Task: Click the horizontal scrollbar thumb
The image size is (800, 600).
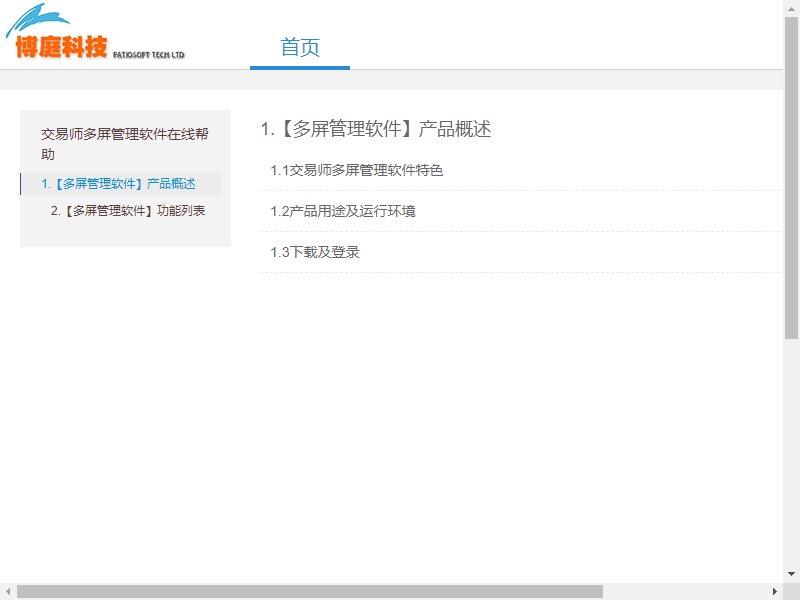Action: 310,592
